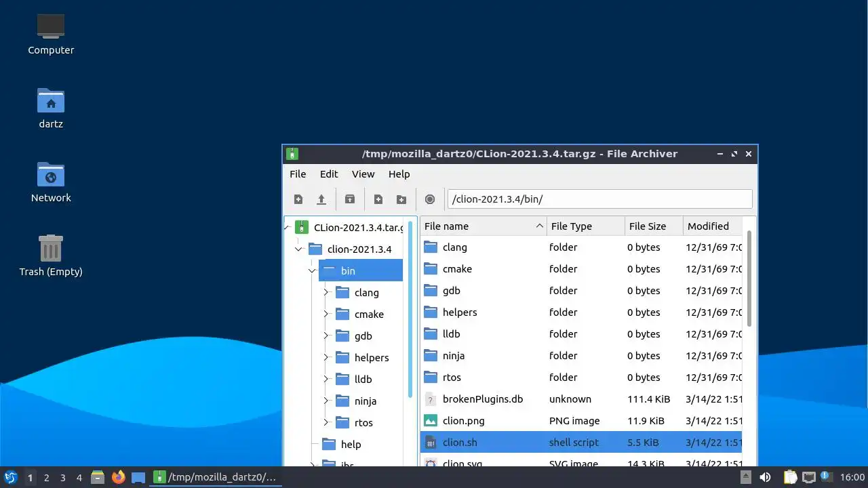Collapse the bin tree node
This screenshot has width=868, height=488.
(x=312, y=271)
